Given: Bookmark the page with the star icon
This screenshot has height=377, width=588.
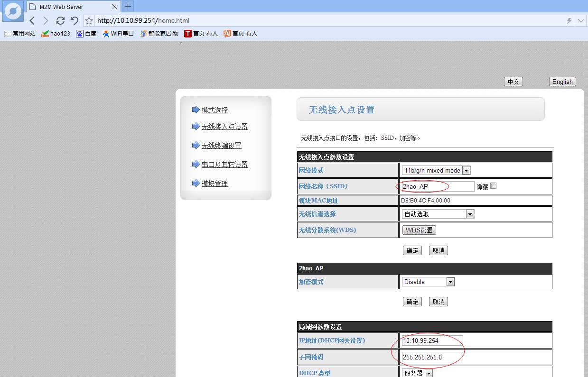Looking at the screenshot, I should click(x=89, y=20).
